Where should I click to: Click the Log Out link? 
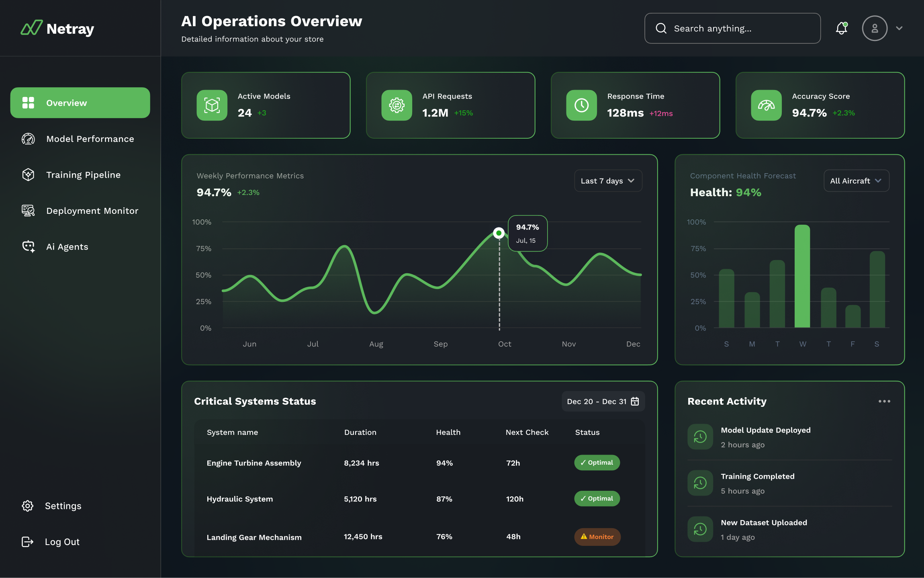click(62, 542)
